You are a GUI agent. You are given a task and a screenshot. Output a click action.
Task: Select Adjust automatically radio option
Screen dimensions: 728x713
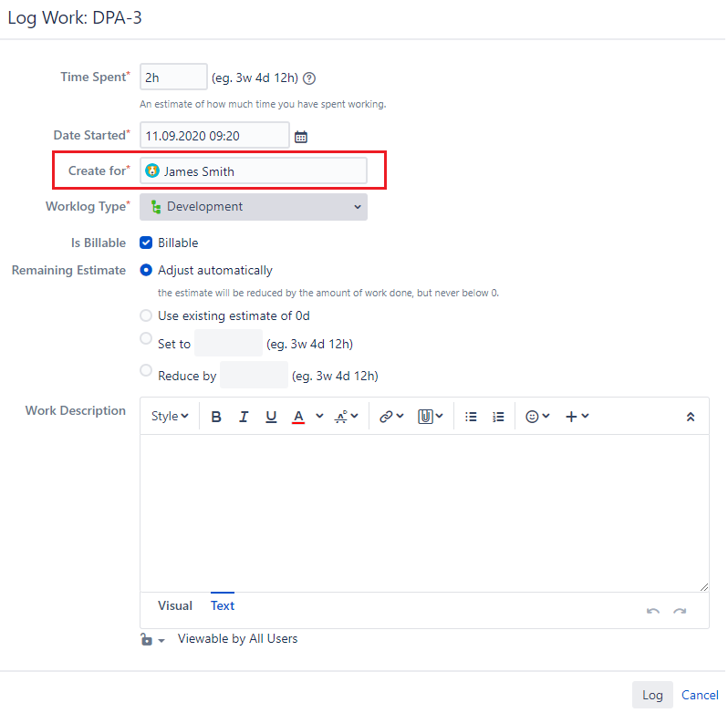coord(146,270)
